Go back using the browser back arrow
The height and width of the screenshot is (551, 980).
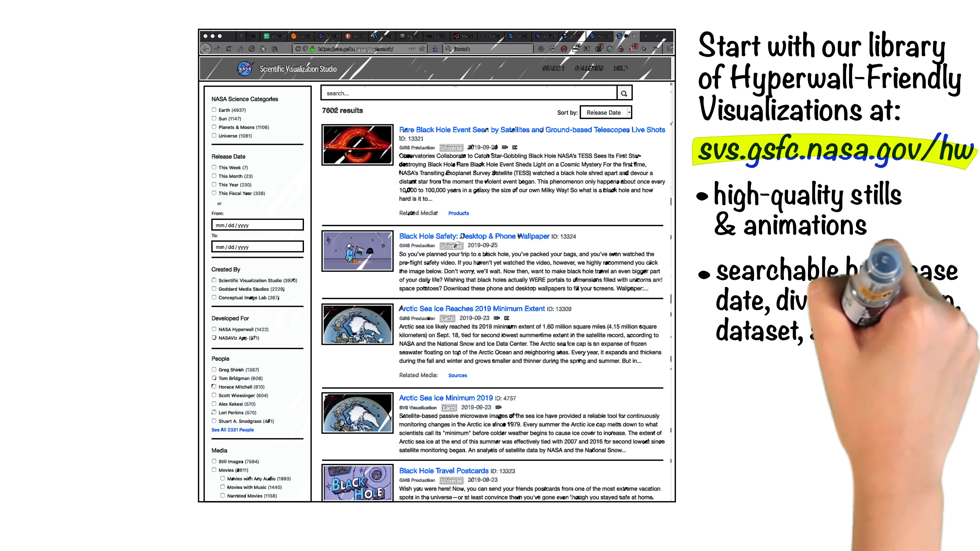click(206, 49)
